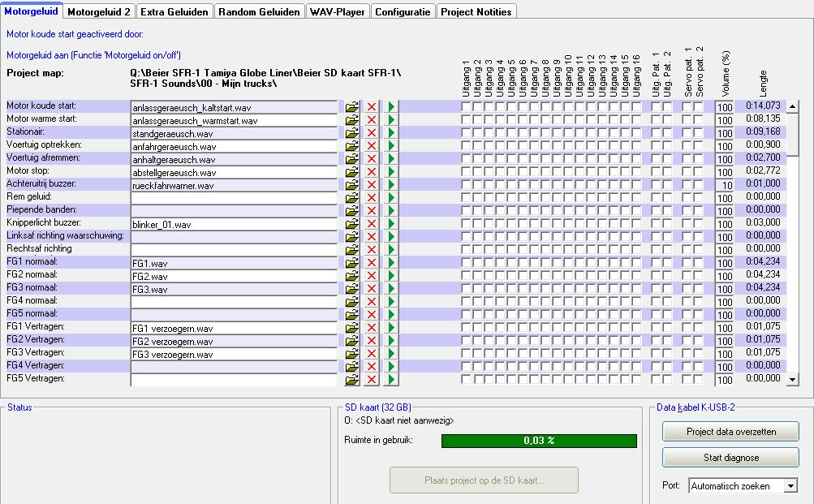Toggle Servo pat. 1 for FG1 normaal
The width and height of the screenshot is (814, 504).
687,262
